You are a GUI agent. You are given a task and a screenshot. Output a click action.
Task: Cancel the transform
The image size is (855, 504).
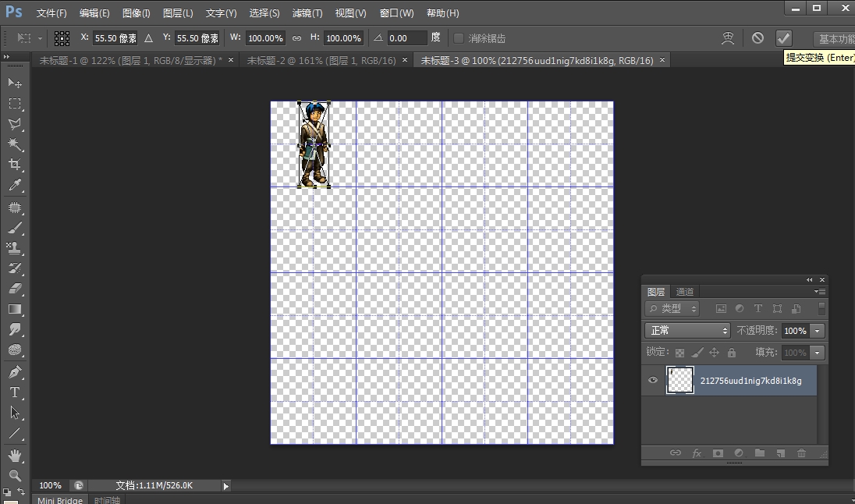coord(757,37)
